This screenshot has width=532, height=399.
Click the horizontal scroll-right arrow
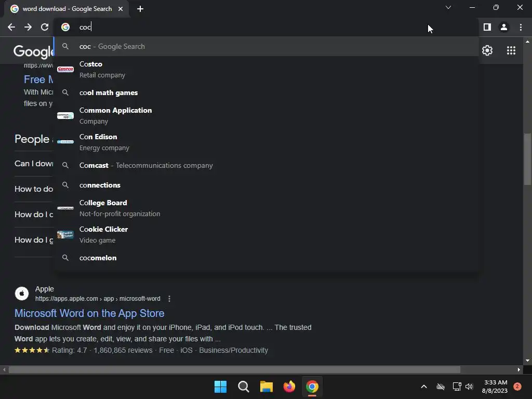pos(519,369)
